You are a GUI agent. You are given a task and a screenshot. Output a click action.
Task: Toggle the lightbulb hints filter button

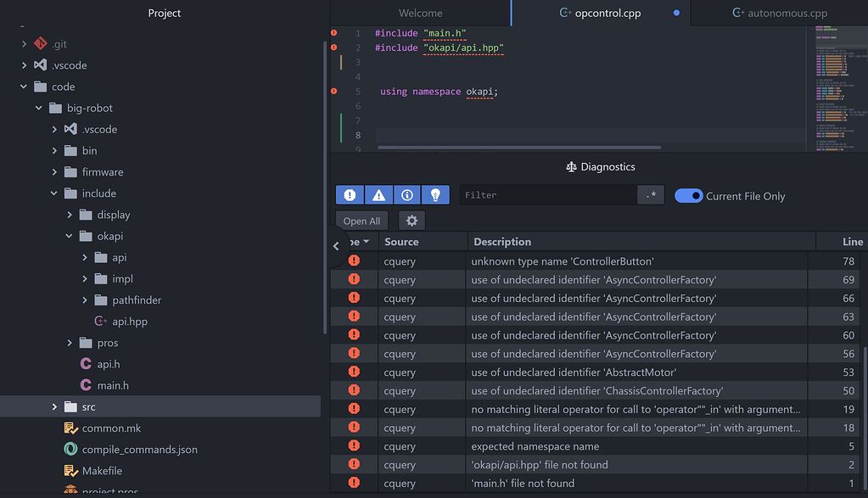tap(435, 195)
